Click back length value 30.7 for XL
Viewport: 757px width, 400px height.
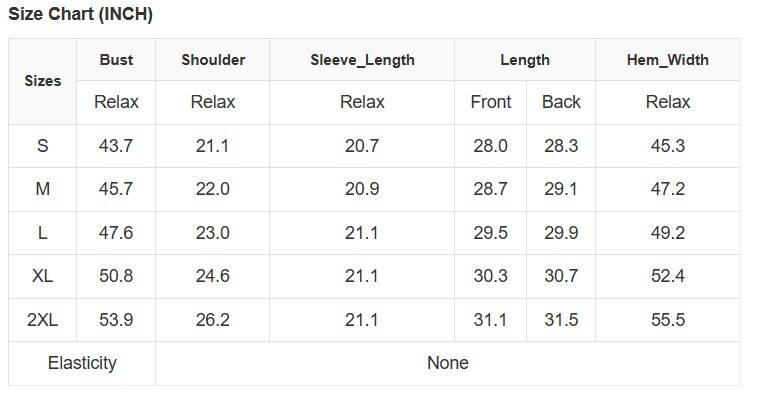pos(561,276)
